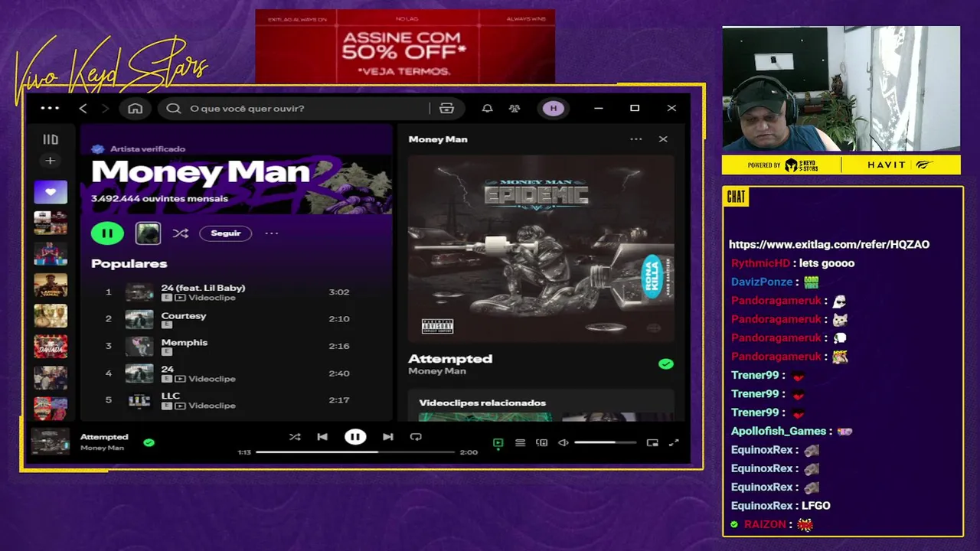Click the search field 'O que você quer ouvir?'
The image size is (980, 551).
pos(293,109)
